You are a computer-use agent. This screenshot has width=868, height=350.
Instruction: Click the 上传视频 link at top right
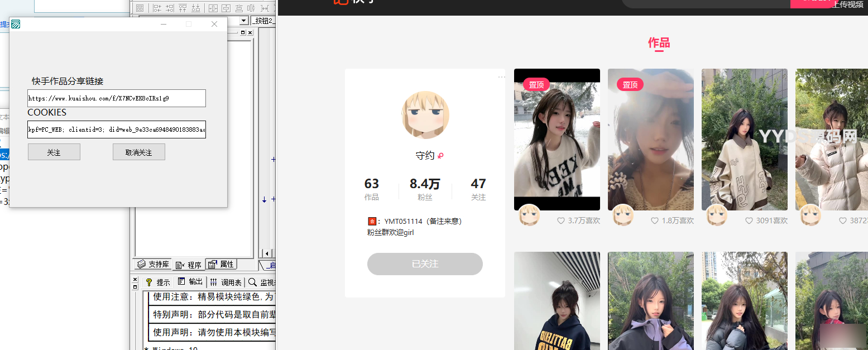tap(847, 4)
